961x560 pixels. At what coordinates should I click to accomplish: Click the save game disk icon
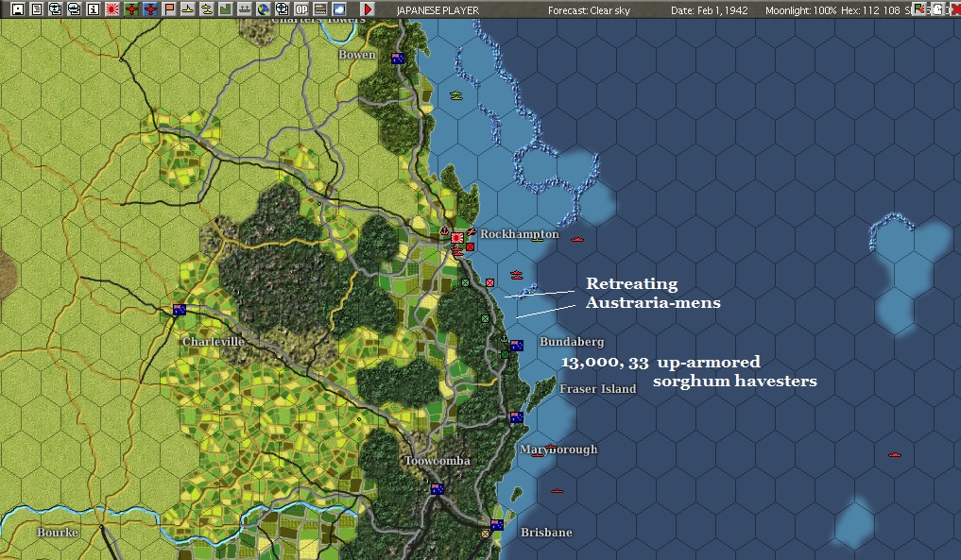(x=18, y=9)
